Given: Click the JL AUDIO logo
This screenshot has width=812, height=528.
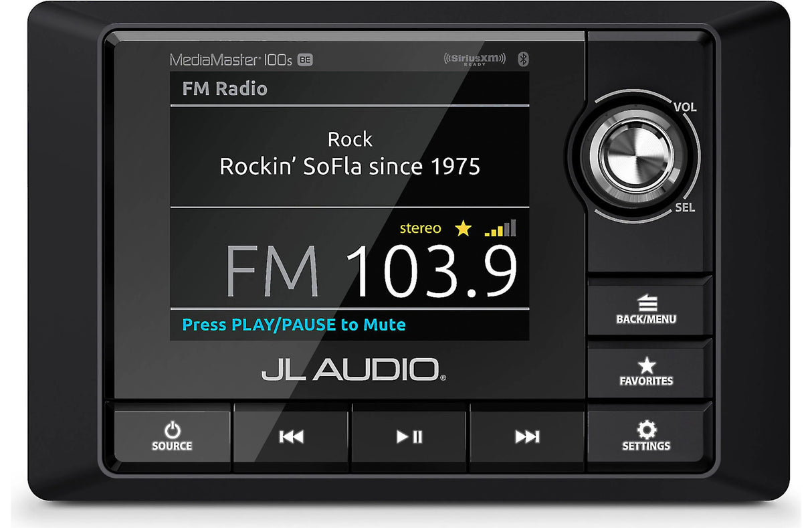Looking at the screenshot, I should [353, 369].
